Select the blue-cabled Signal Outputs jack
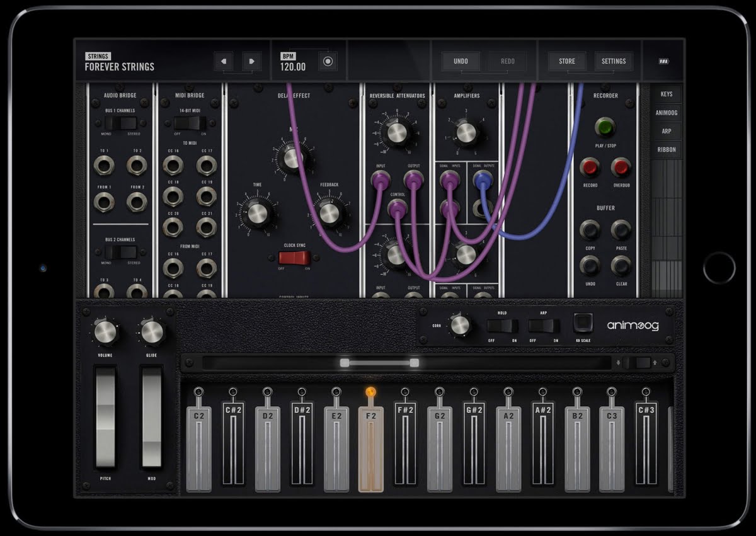 click(x=483, y=181)
